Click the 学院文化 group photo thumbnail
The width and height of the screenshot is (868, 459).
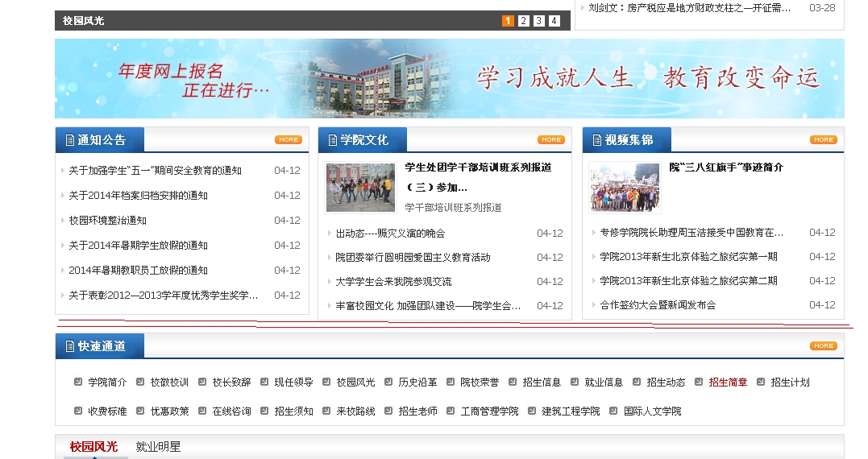point(360,187)
